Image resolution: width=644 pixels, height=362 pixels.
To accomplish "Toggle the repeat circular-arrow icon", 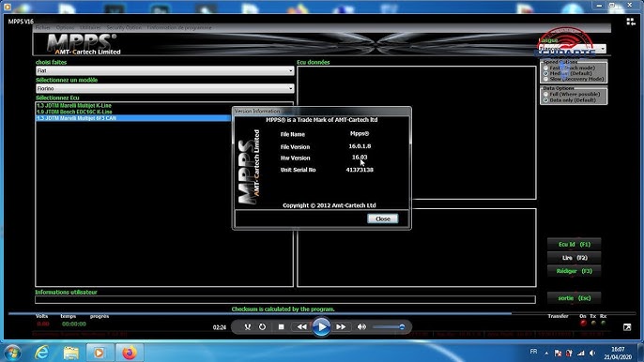I will click(x=262, y=327).
